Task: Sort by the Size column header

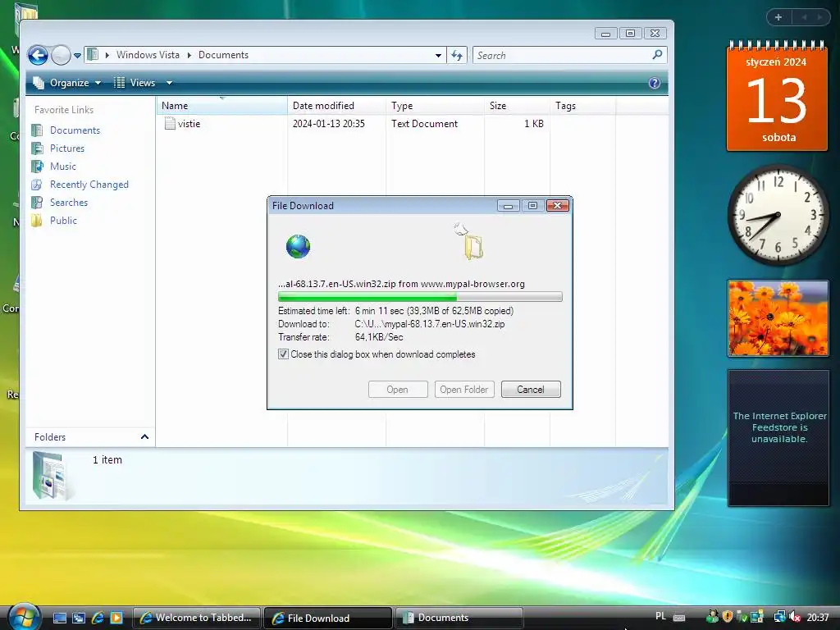Action: click(x=517, y=106)
